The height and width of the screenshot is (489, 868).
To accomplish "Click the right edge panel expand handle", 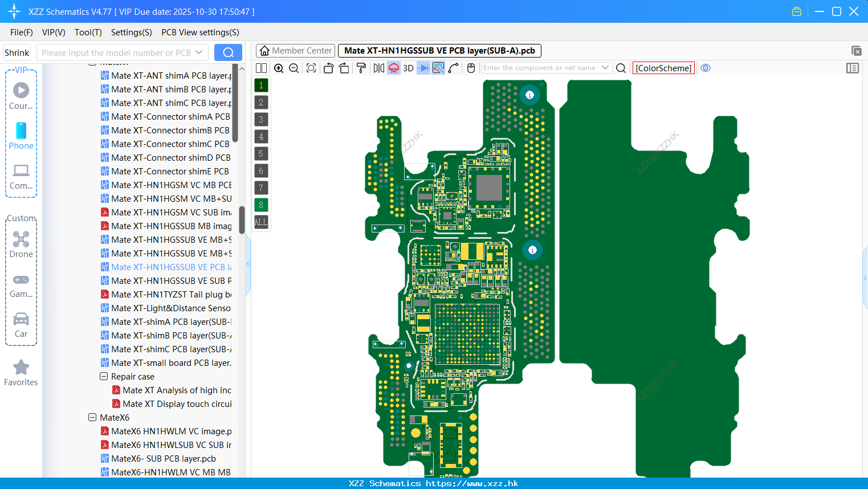I will [x=865, y=278].
